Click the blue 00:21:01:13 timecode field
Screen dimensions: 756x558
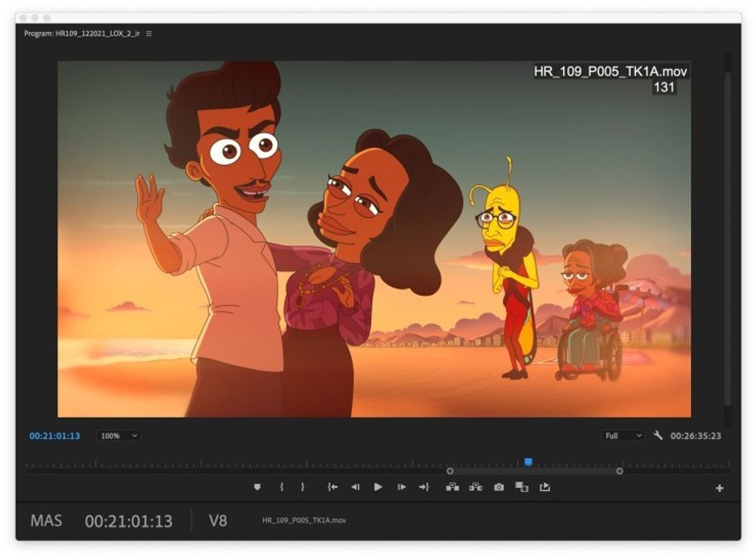pyautogui.click(x=55, y=436)
